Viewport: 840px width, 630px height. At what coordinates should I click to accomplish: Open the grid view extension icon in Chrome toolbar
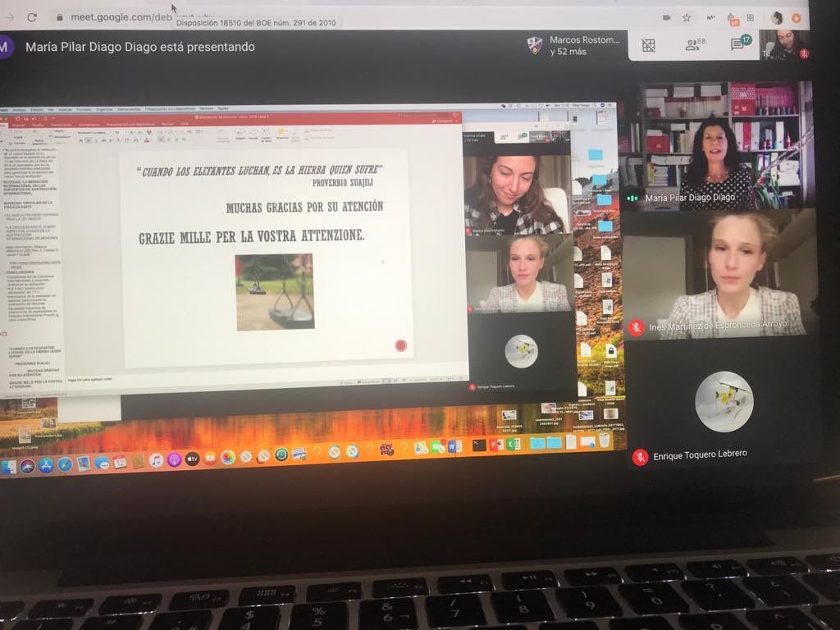pos(750,18)
